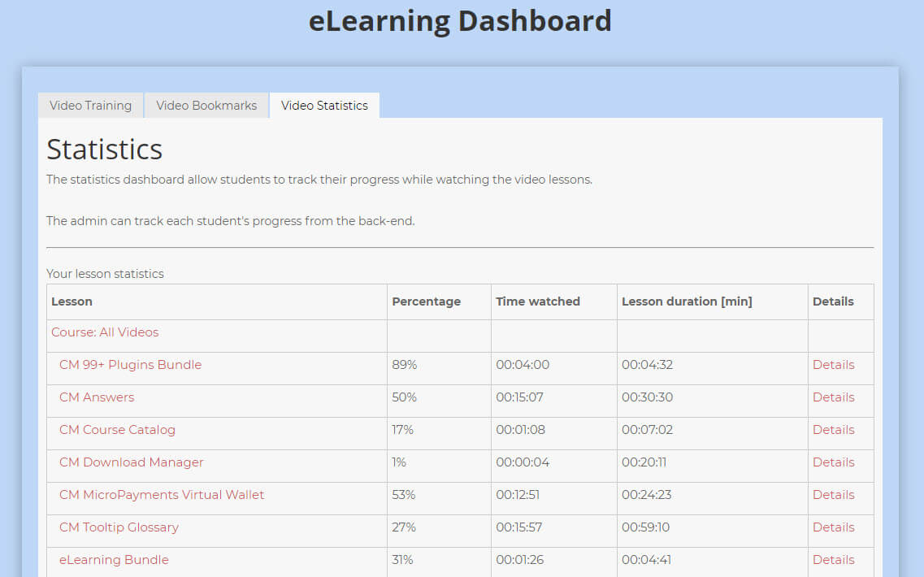This screenshot has height=577, width=924.
Task: View Details for CM Tooltip Glossary
Action: point(834,527)
